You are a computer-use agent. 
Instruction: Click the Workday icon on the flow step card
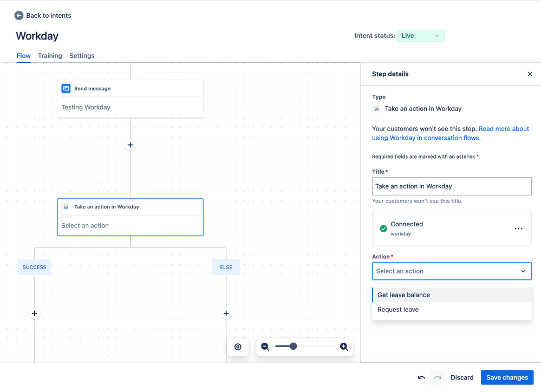[x=66, y=207]
